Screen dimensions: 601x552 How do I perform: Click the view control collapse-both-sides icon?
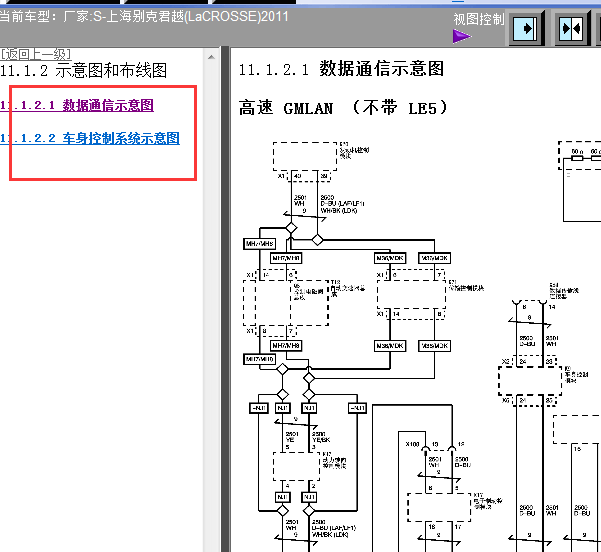[x=572, y=28]
